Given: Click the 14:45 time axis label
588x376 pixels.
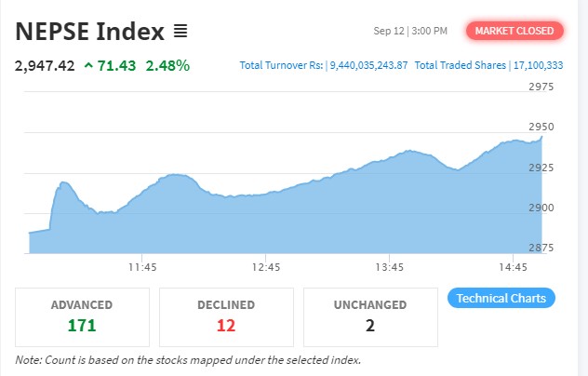Looking at the screenshot, I should pyautogui.click(x=513, y=267).
